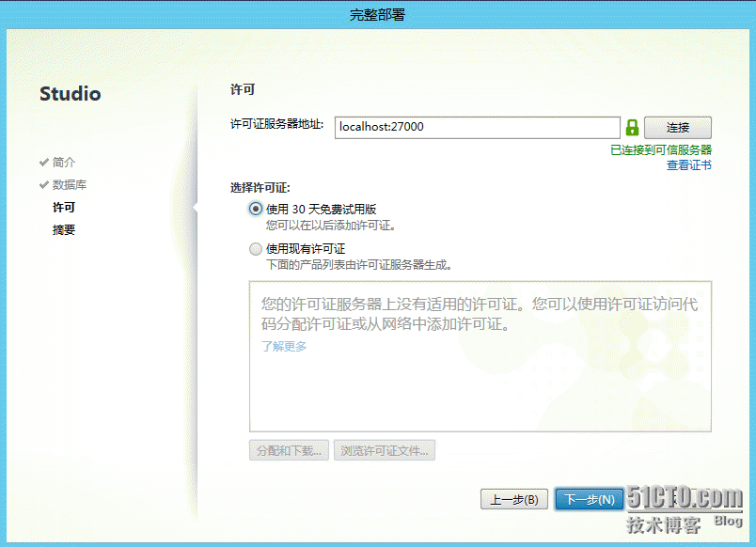
Task: Click the green lock icon
Action: [x=632, y=128]
